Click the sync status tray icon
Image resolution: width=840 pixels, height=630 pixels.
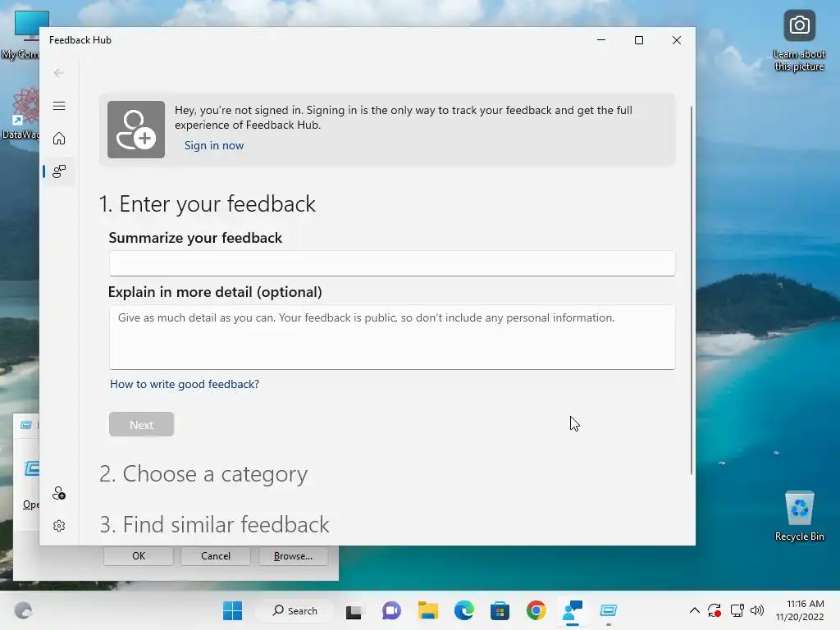(714, 610)
